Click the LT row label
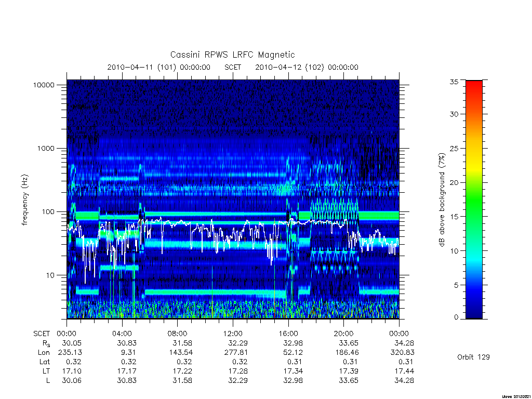The height and width of the screenshot is (399, 532). [46, 371]
